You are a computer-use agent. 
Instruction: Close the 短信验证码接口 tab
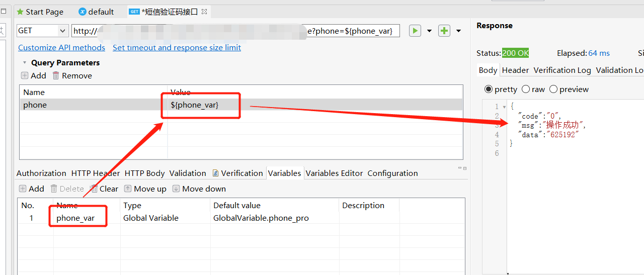pyautogui.click(x=204, y=12)
